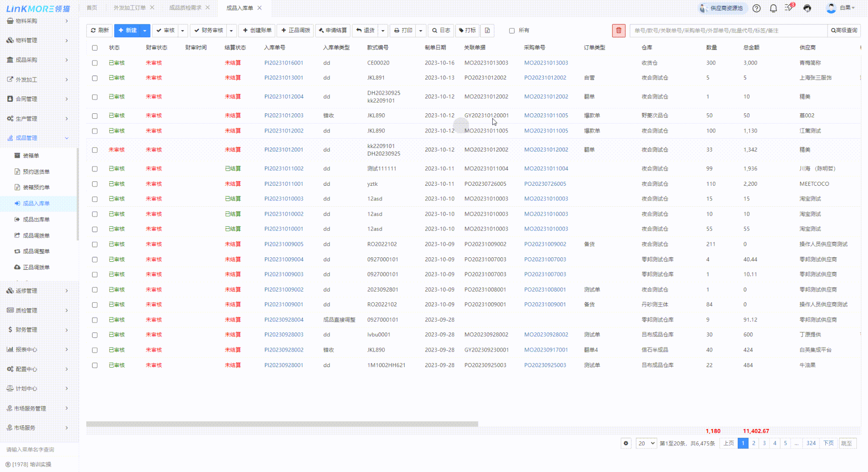Open order link PI20231016001
This screenshot has height=472, width=868.
(284, 63)
